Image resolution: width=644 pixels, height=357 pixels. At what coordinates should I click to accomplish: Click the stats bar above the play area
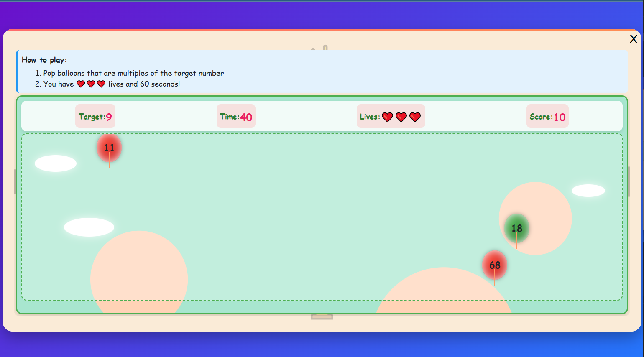(x=322, y=116)
